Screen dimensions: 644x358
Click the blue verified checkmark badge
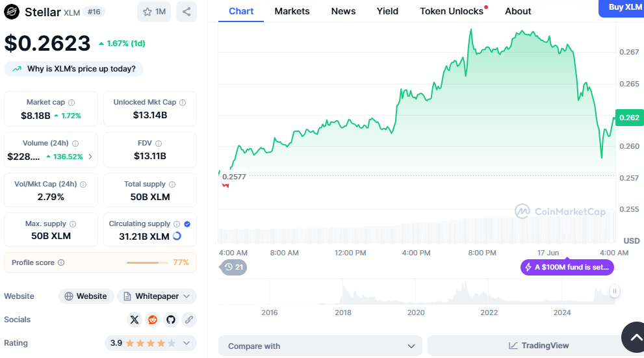pos(187,224)
